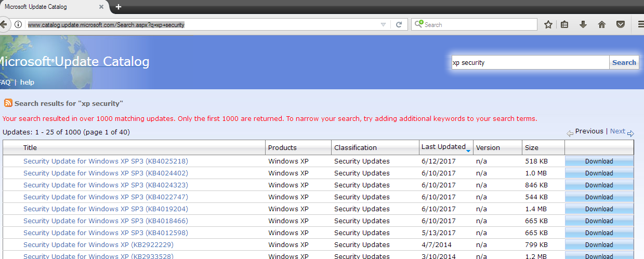Click the RSS feed icon beside search results

coord(8,103)
